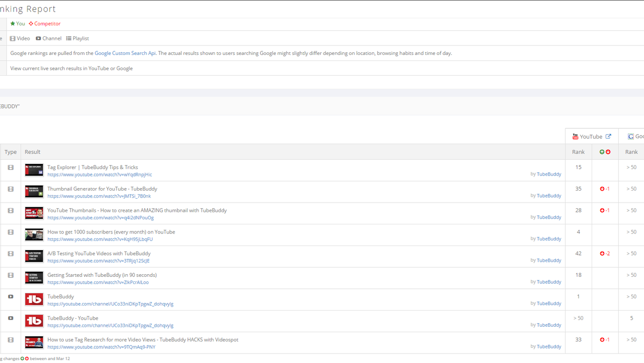Click the video type icon for Tag Explorer row
The width and height of the screenshot is (644, 363).
tap(11, 167)
